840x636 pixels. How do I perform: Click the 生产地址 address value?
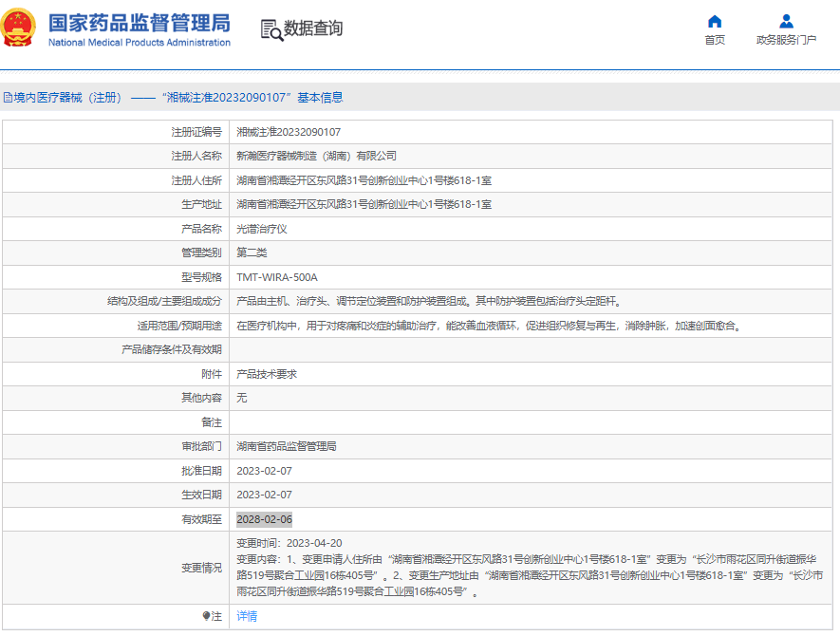coord(364,205)
